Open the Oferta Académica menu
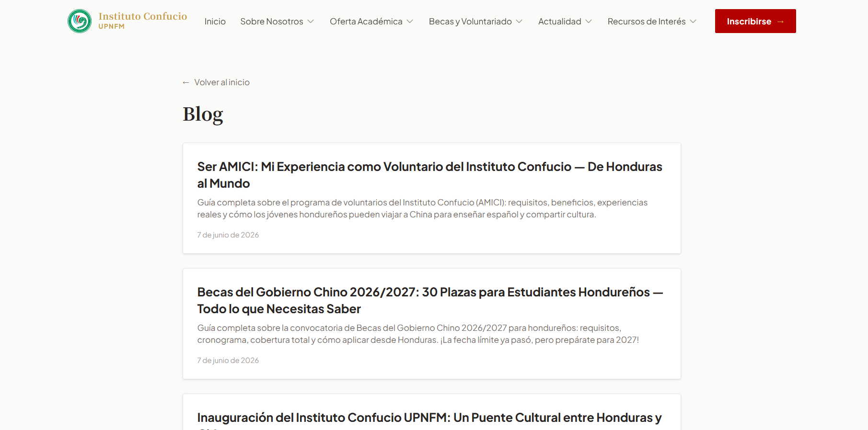Viewport: 868px width, 430px height. tap(366, 22)
